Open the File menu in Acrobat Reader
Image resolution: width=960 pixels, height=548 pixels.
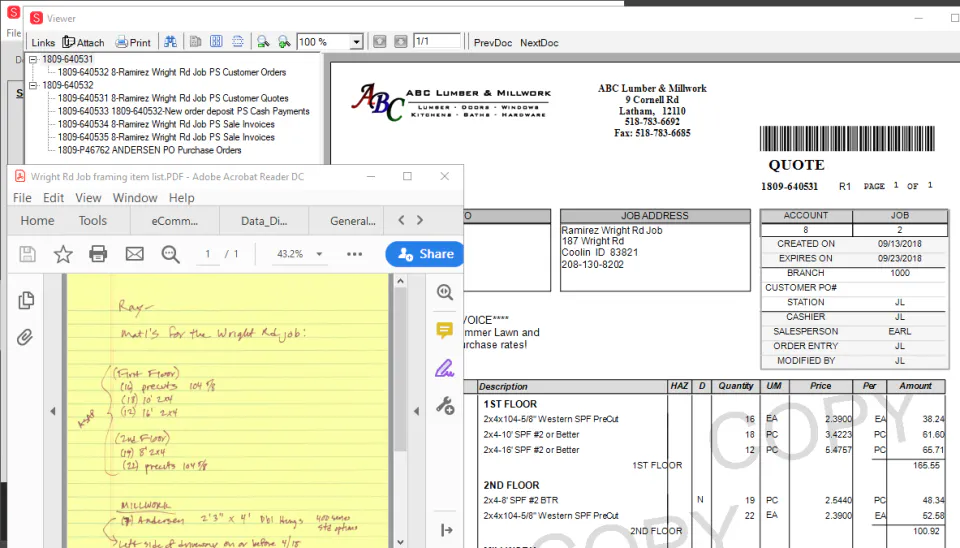[x=22, y=198]
